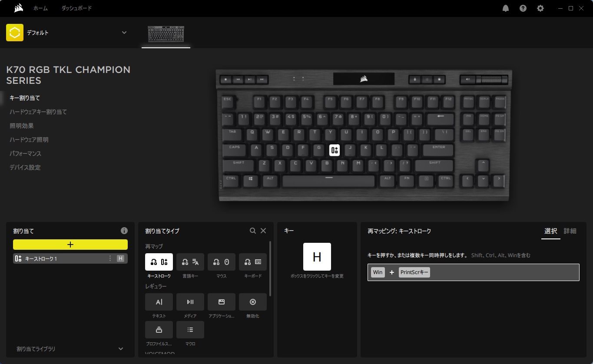
Task: Expand the 割り当てライブラリ section
Action: point(121,349)
